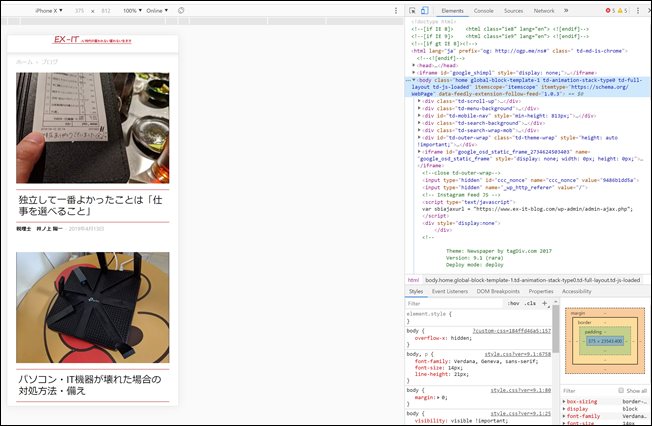
Task: Click the device height field showing 812
Action: tap(106, 10)
